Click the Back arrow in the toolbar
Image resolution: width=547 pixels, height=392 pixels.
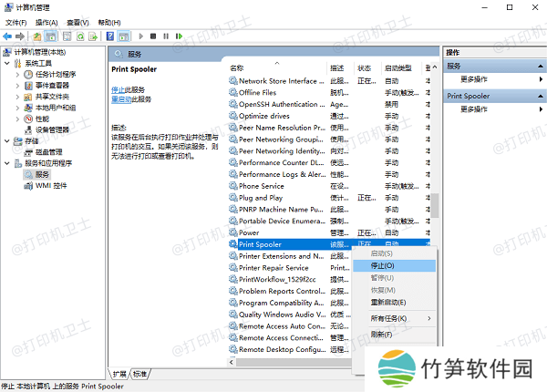click(x=9, y=36)
